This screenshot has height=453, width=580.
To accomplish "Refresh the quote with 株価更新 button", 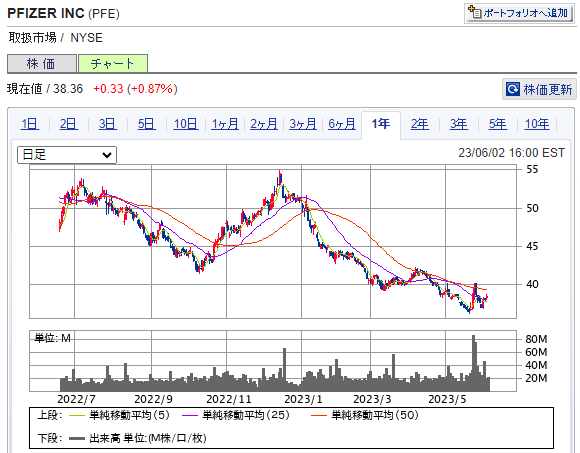I will pos(539,89).
